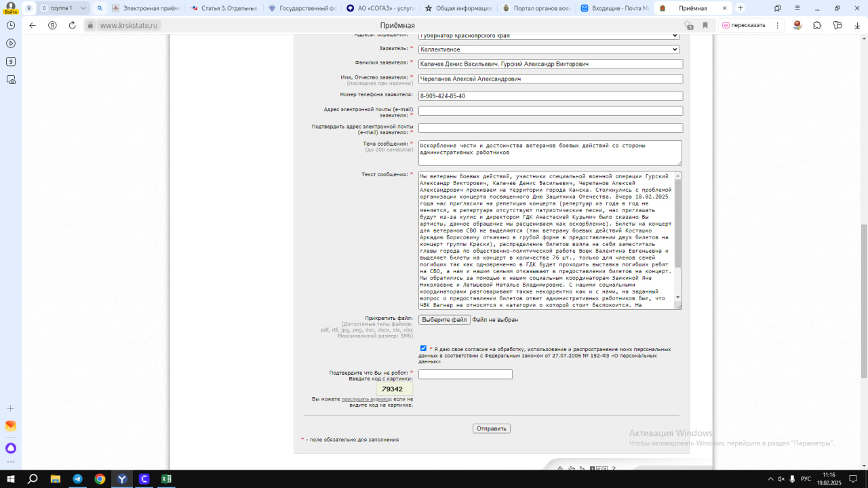Switch to the 'Статья 3. Отдельные' tab

click(224, 8)
